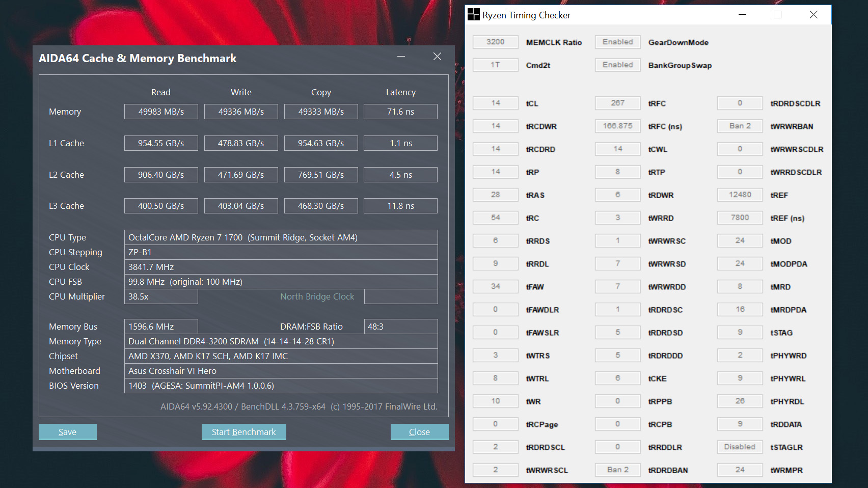Viewport: 868px width, 488px height.
Task: Select the L2 Cache Read value 906.40 GB/s
Action: click(x=161, y=175)
